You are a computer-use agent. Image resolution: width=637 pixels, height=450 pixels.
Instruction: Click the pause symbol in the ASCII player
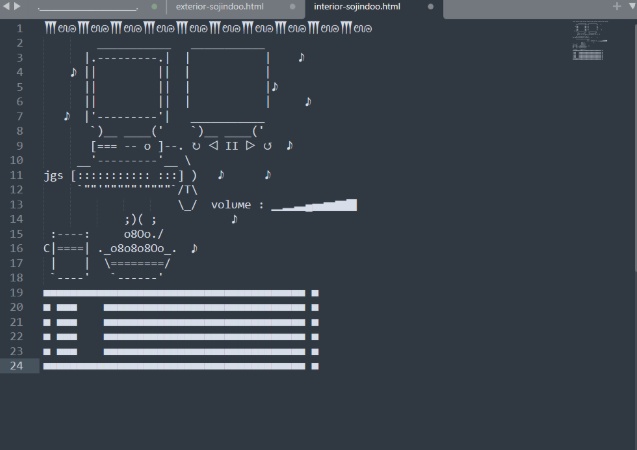[x=231, y=146]
